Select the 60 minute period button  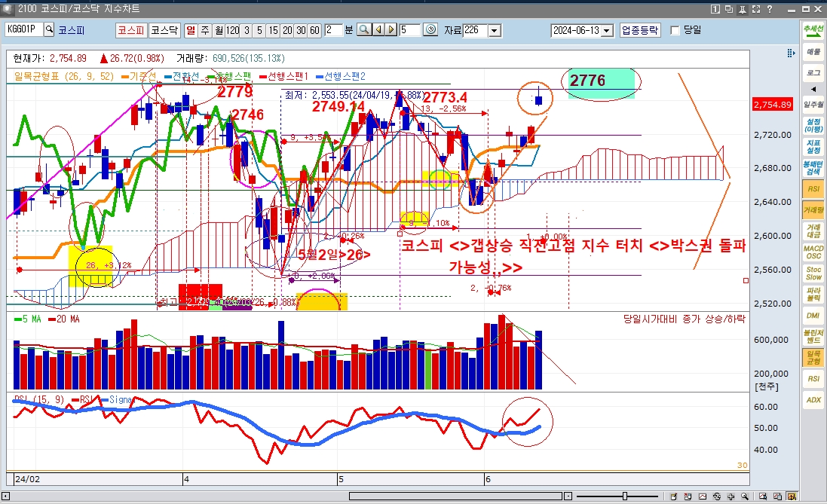314,30
